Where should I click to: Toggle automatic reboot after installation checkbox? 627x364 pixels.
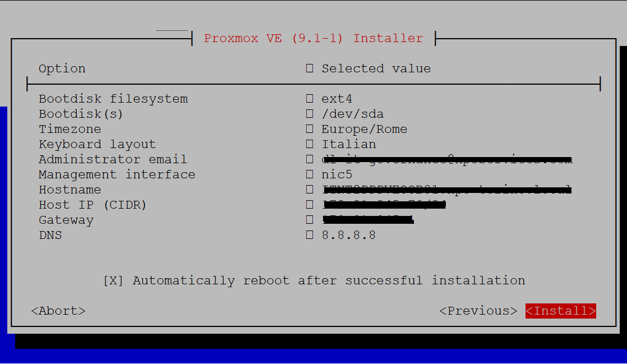(x=113, y=280)
